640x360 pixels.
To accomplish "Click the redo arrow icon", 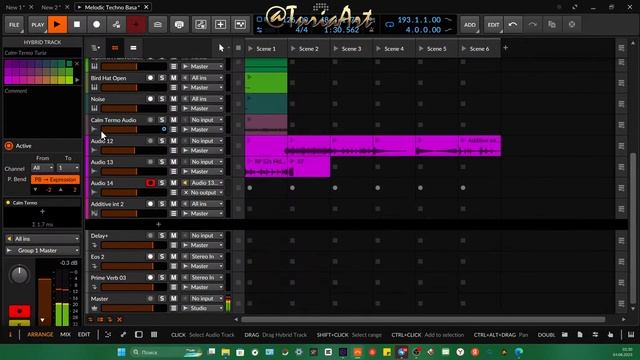I will pos(532,24).
